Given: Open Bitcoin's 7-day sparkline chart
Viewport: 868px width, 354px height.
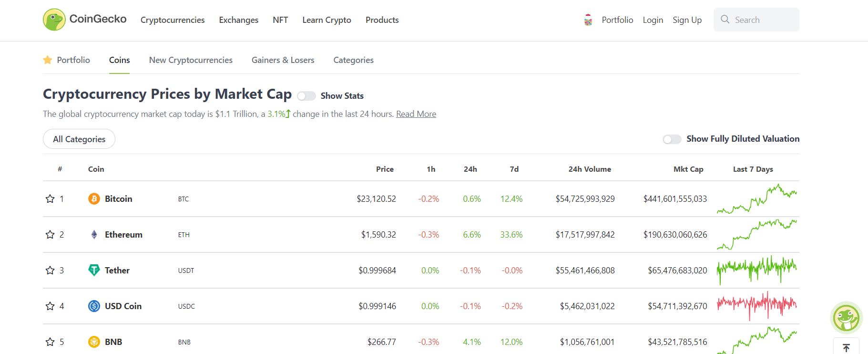Looking at the screenshot, I should point(757,198).
